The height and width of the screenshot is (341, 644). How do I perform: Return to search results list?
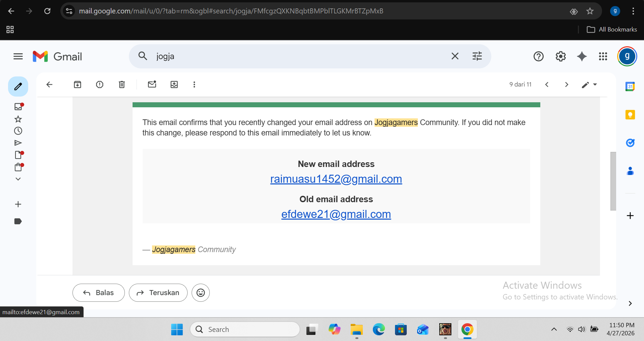(49, 84)
